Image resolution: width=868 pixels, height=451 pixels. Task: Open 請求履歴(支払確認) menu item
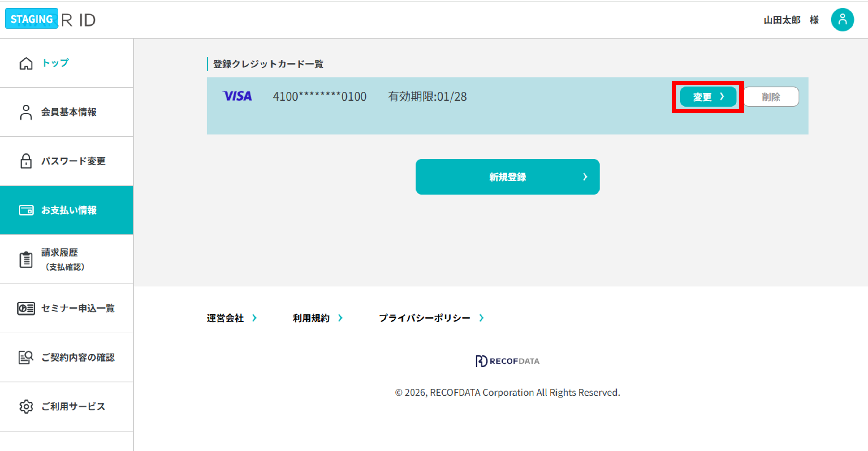(67, 259)
